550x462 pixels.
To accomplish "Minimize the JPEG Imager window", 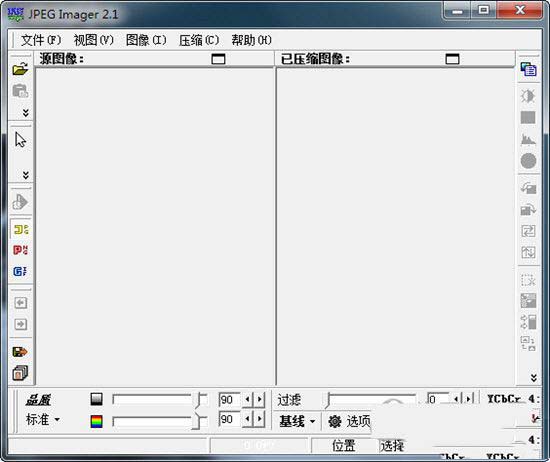I will pos(457,11).
